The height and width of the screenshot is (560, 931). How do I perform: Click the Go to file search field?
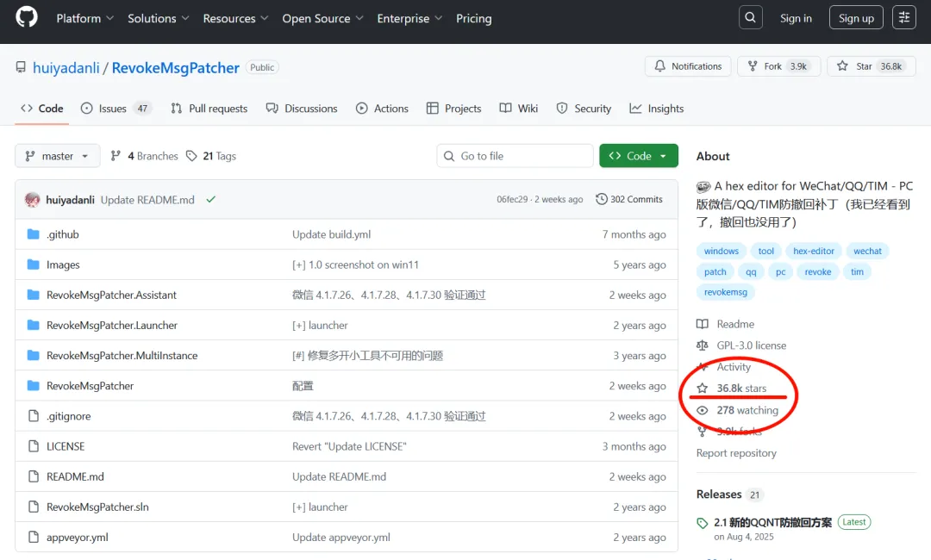coord(515,156)
